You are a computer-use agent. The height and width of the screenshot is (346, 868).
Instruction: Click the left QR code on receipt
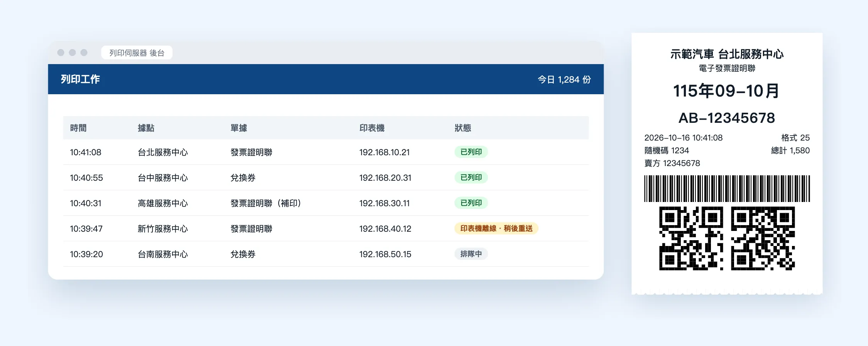click(x=691, y=238)
